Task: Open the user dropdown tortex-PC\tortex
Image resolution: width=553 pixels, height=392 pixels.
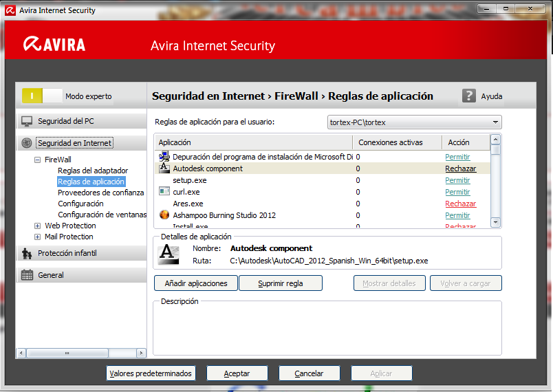Action: 414,122
